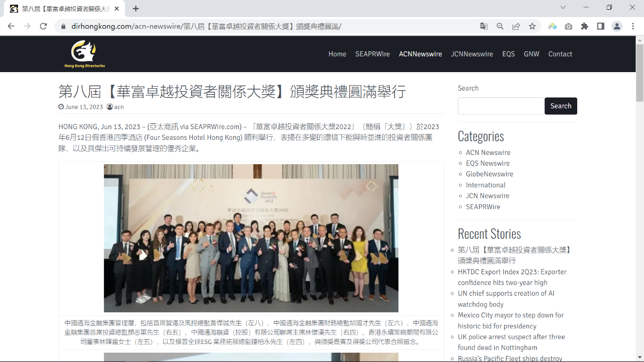Open the Chrome three-dot menu
The width and height of the screenshot is (644, 362).
coord(633,26)
